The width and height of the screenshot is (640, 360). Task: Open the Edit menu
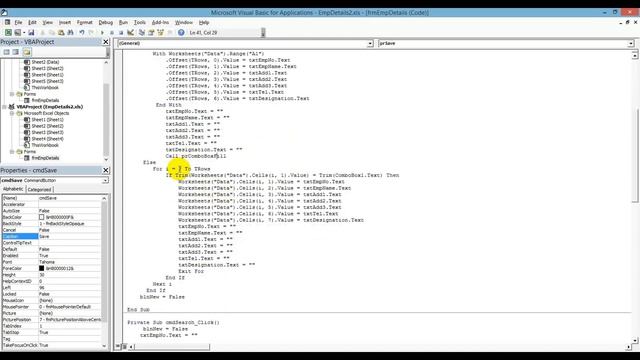coord(32,22)
